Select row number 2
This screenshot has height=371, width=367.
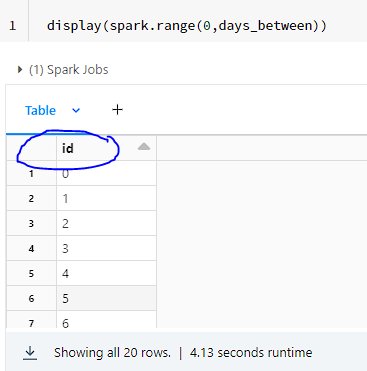pyautogui.click(x=31, y=198)
